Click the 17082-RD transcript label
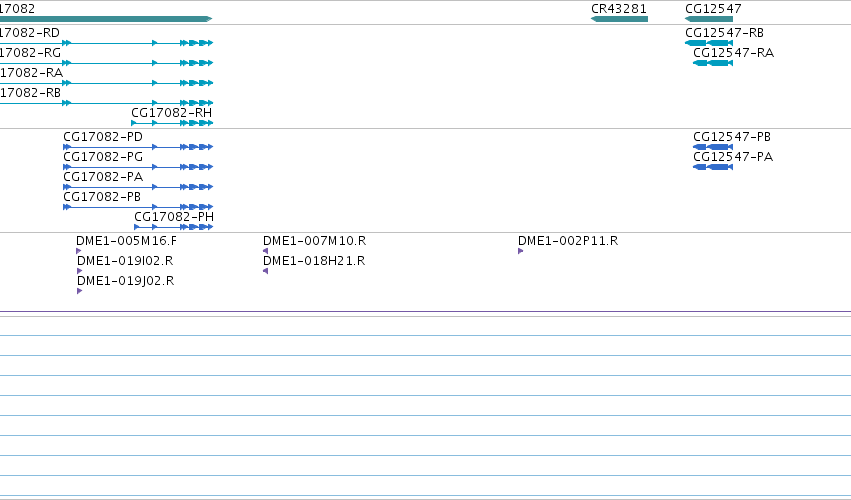 [30, 33]
